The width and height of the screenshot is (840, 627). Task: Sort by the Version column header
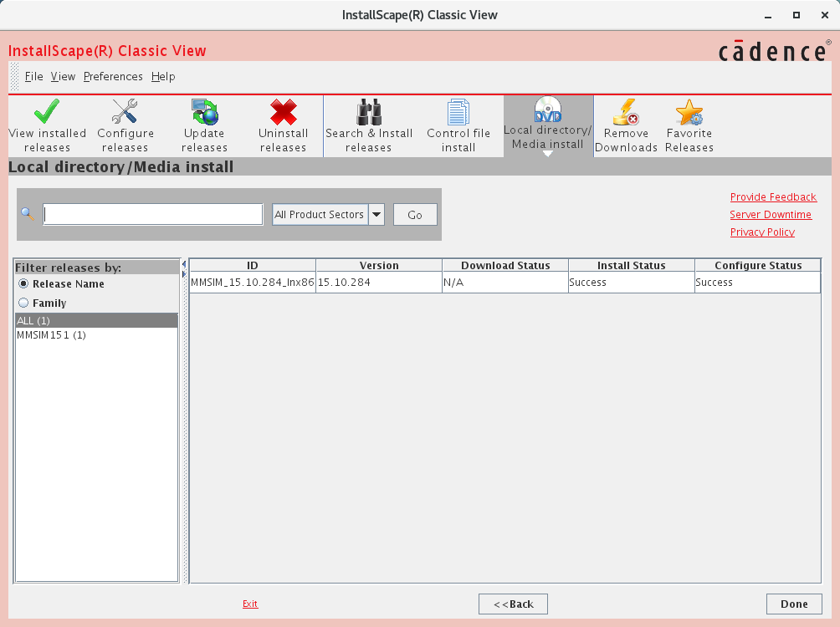[379, 266]
